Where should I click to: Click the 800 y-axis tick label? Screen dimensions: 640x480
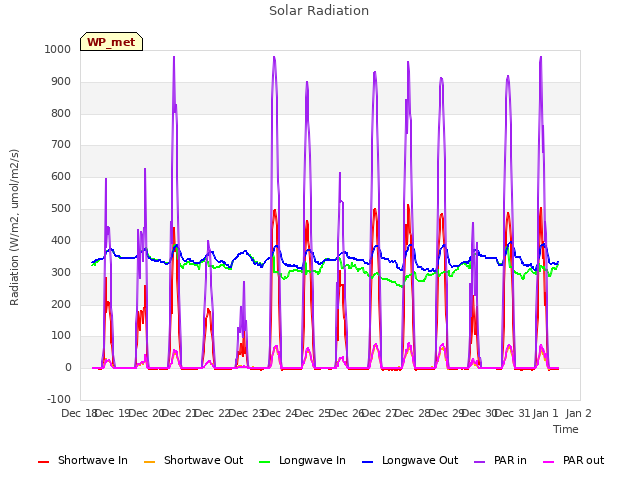tap(61, 113)
